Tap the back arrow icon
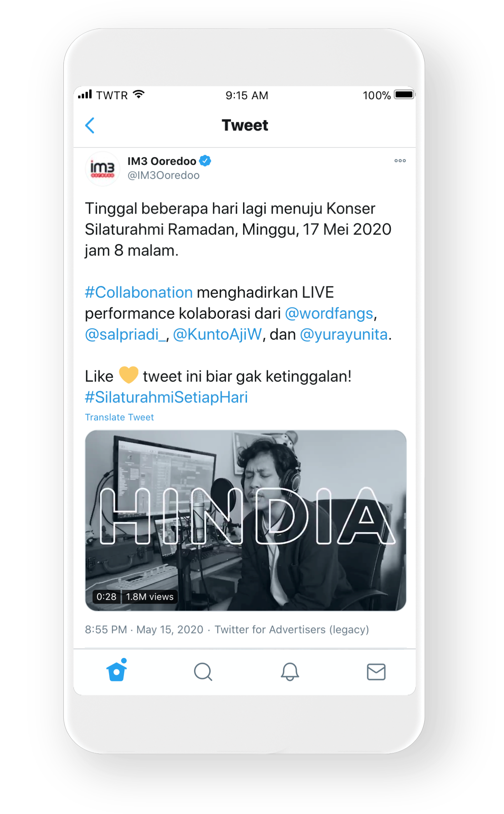 90,125
